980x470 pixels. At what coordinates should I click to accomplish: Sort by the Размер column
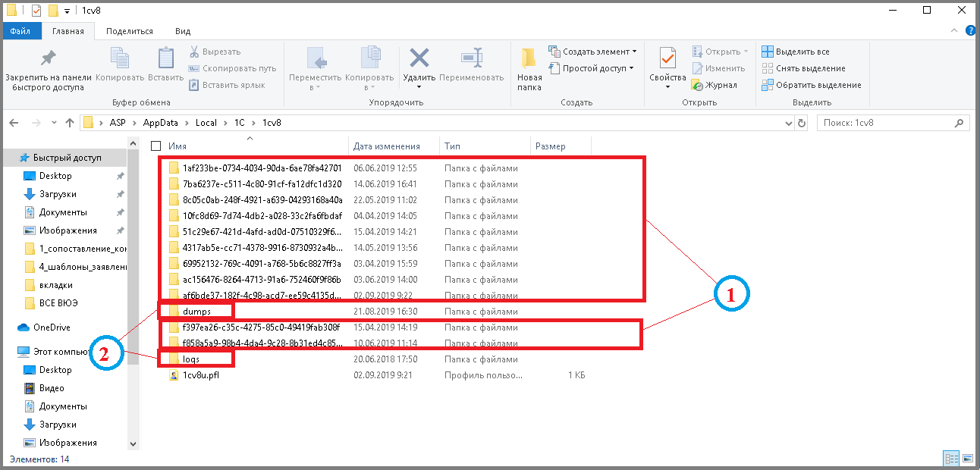(x=550, y=146)
